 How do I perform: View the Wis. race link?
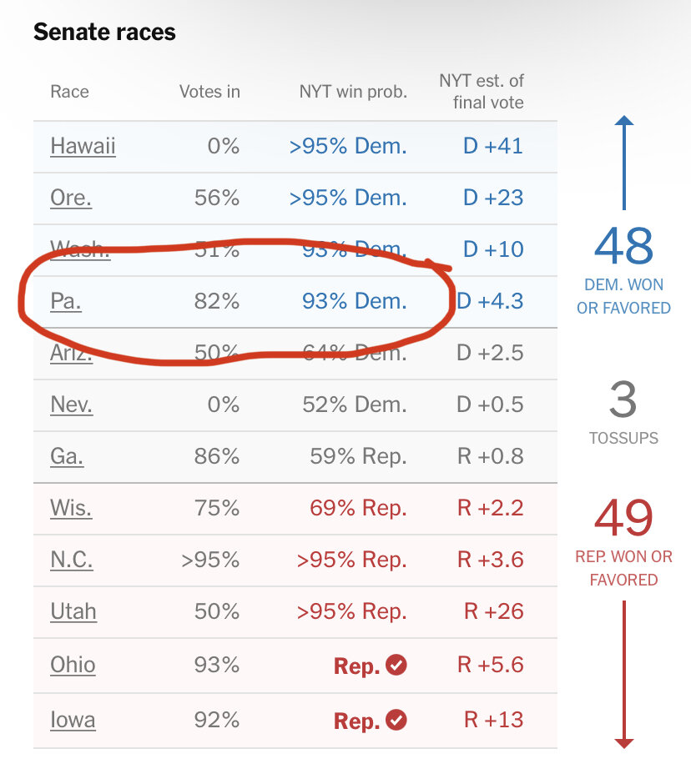tap(71, 508)
